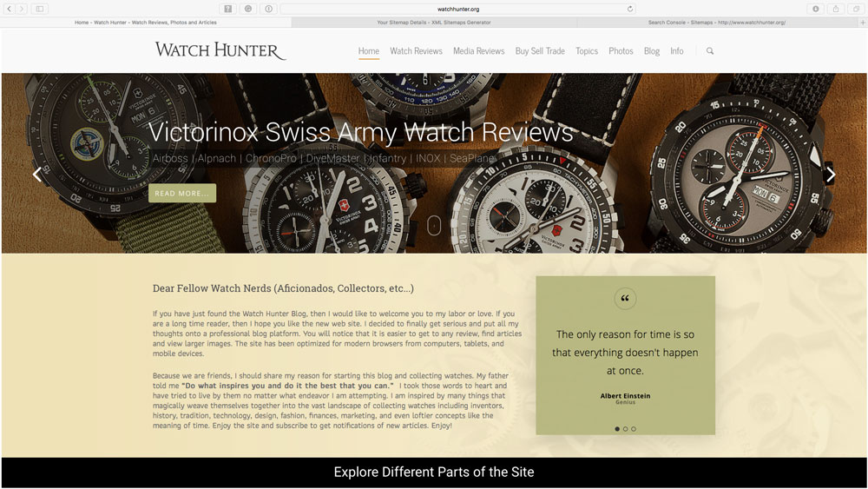The height and width of the screenshot is (489, 868).
Task: Click the Dear Fellow Watch Nerds heading
Action: coord(283,288)
